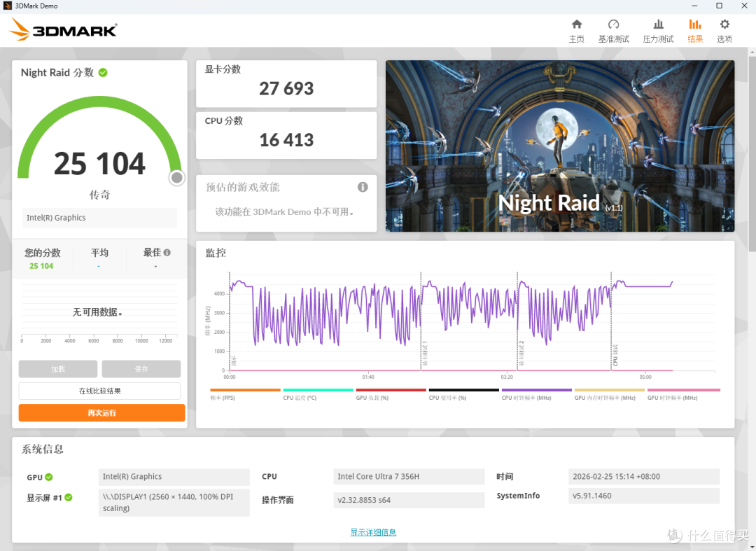Screen dimensions: 756x551
Task: Click the 保存 save button
Action: click(x=141, y=369)
